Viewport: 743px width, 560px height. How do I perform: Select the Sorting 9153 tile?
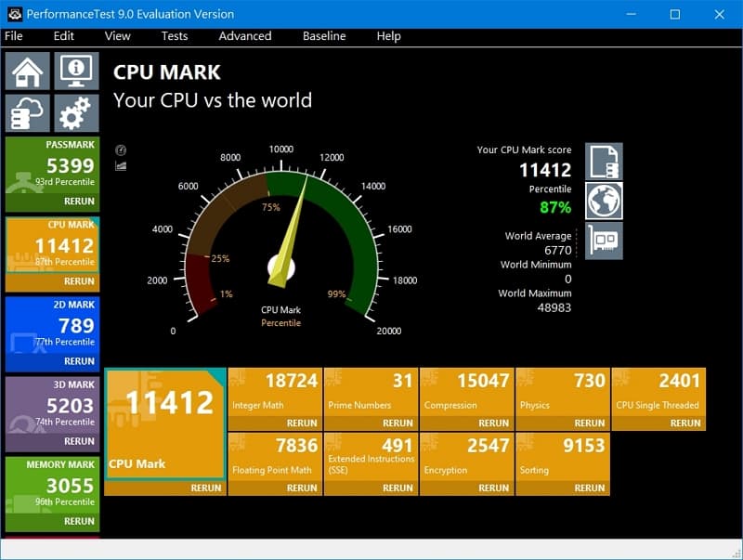click(x=563, y=457)
